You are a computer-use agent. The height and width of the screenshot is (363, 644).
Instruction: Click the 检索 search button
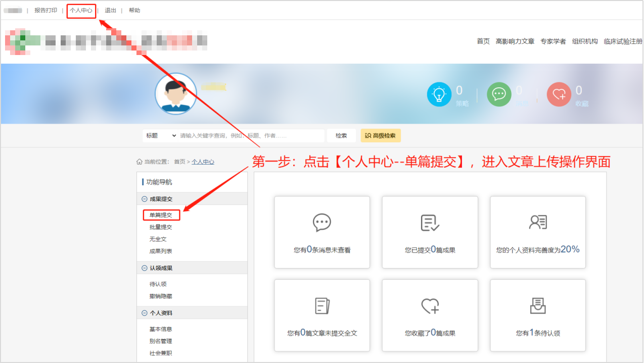341,136
